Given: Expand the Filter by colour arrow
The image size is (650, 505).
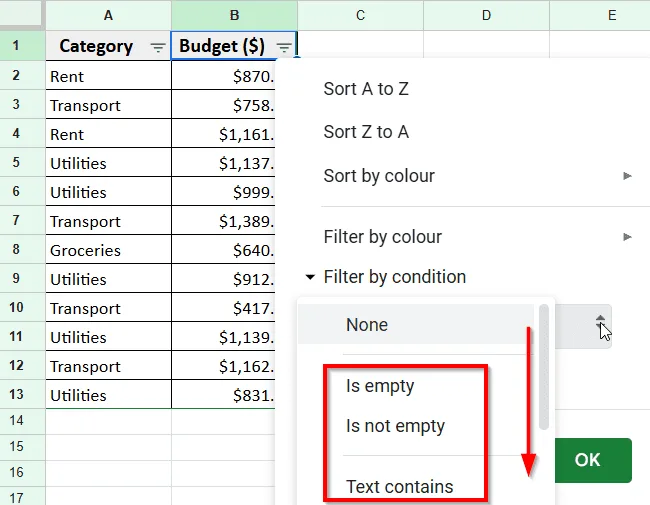Looking at the screenshot, I should pos(628,237).
